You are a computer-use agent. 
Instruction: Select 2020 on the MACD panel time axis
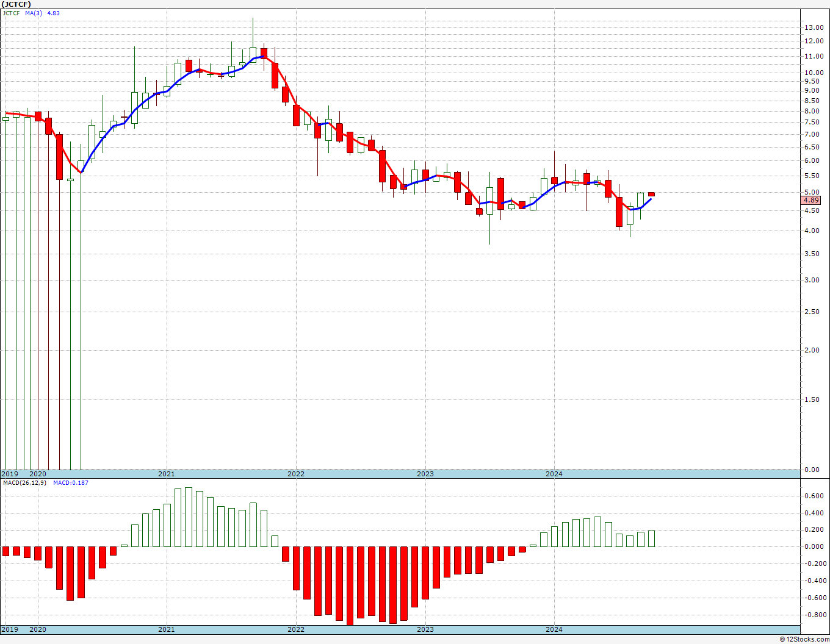pos(38,629)
